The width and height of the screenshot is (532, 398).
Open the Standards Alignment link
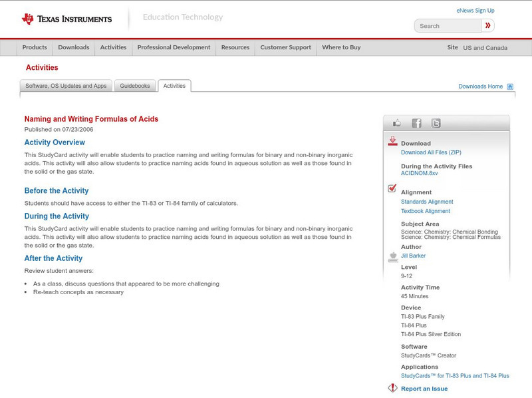(427, 202)
